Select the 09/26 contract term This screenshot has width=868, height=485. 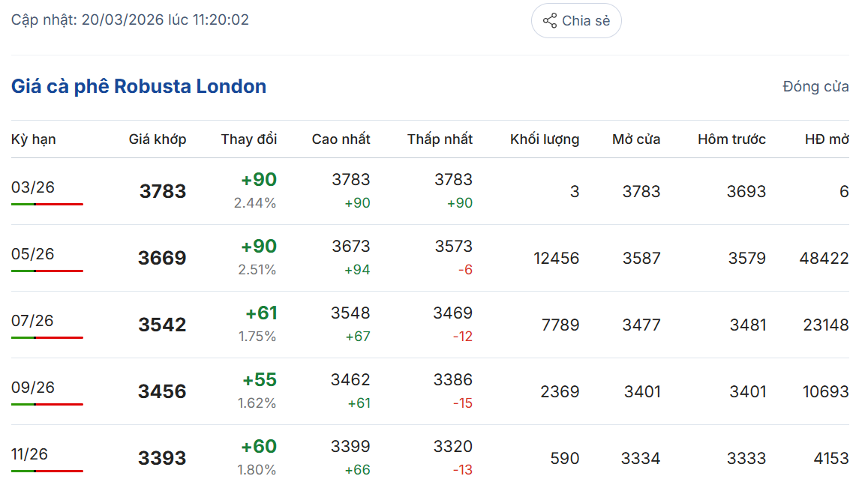click(33, 388)
